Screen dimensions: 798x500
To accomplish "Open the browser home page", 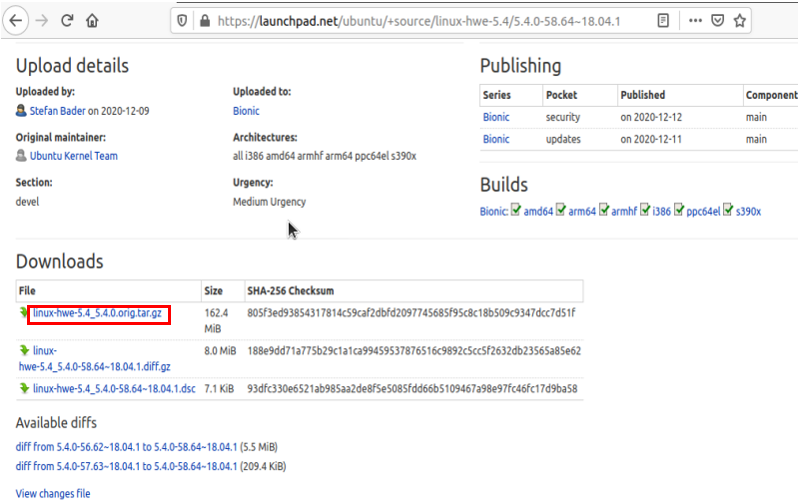I will [92, 21].
